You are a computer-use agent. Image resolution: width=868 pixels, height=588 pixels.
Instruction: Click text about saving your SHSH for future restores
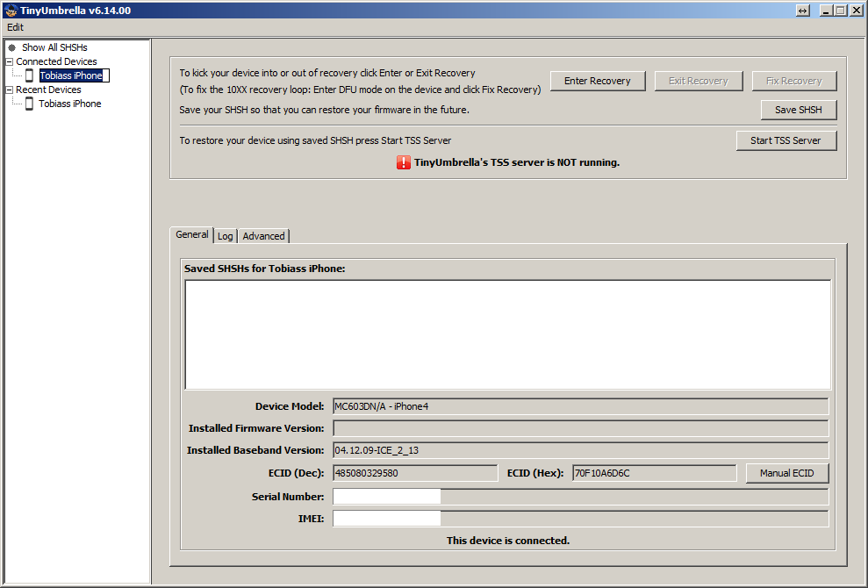click(x=325, y=110)
